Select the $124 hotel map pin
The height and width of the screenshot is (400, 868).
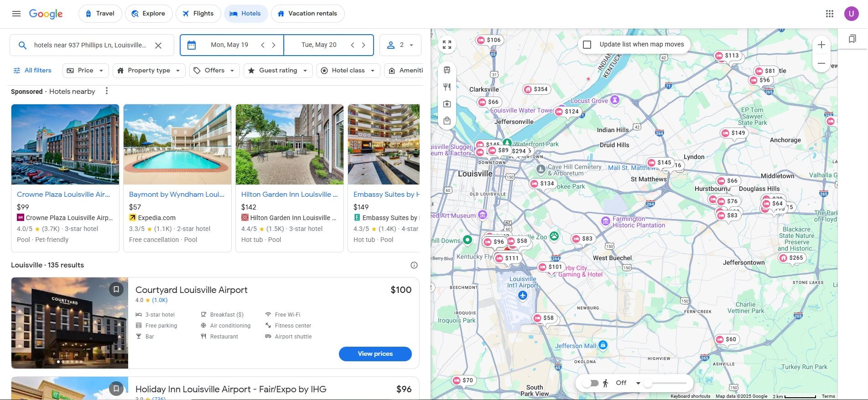click(567, 112)
